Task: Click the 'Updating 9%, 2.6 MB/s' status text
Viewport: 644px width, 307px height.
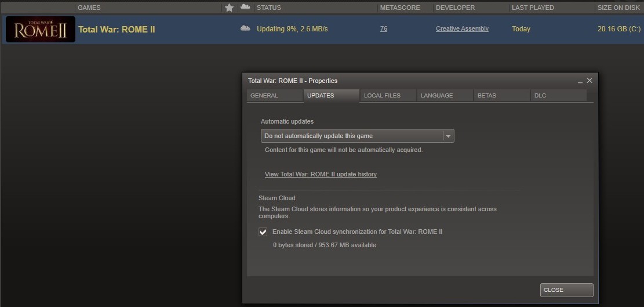Action: (292, 29)
